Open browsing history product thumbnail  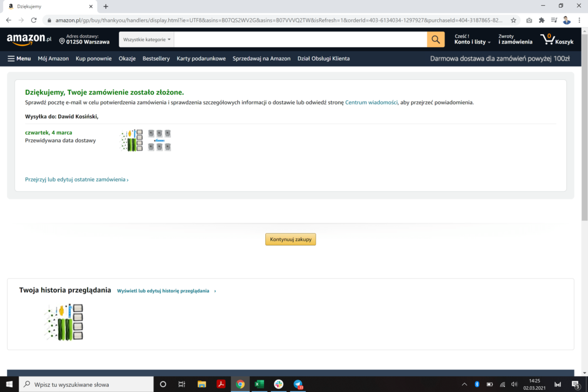[x=64, y=322]
